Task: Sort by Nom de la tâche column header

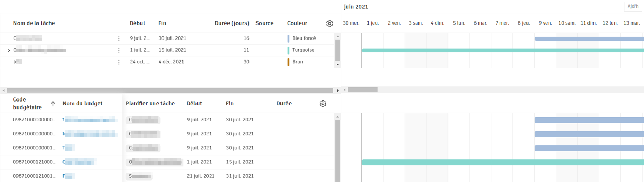Action: [x=34, y=23]
